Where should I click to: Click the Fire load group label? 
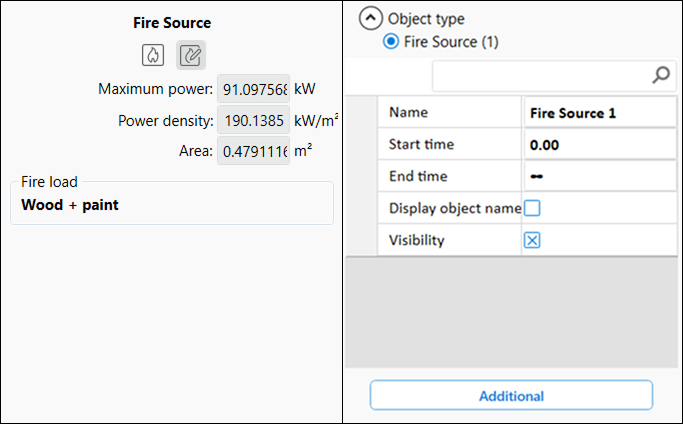coord(49,182)
